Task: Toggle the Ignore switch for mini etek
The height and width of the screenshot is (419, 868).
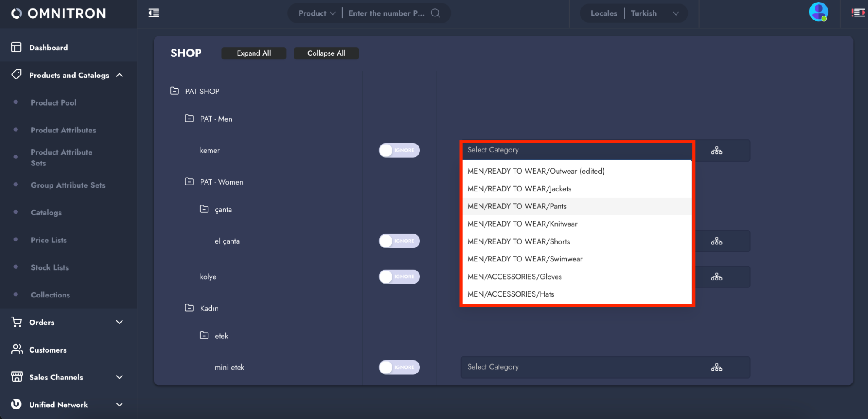Action: pos(399,367)
